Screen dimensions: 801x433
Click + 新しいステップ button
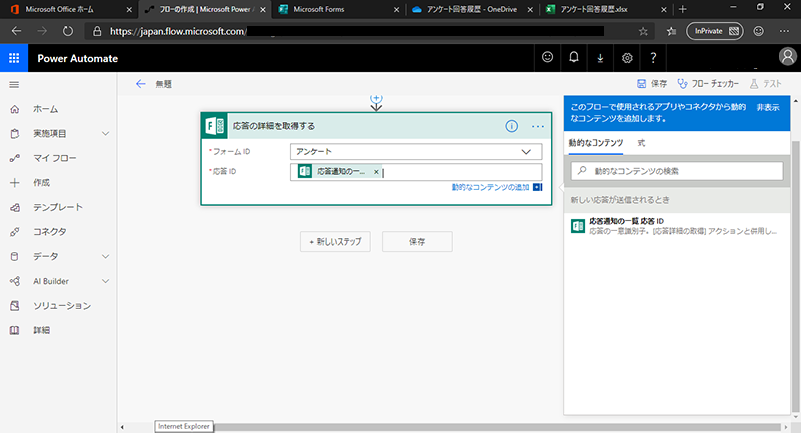335,242
